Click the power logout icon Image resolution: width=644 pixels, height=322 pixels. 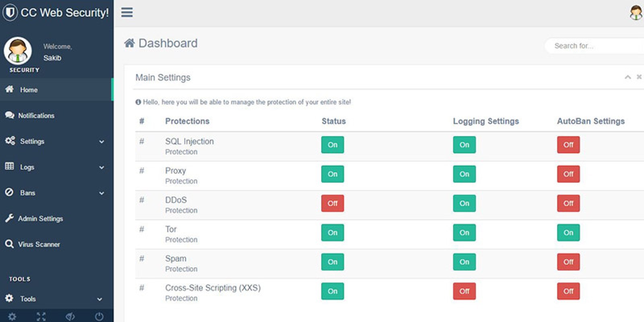(x=99, y=316)
